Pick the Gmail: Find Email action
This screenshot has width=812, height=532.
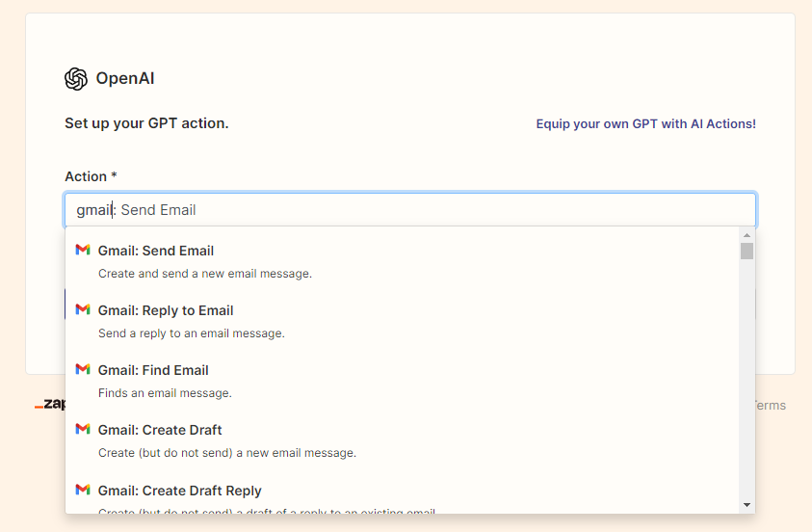pyautogui.click(x=403, y=381)
